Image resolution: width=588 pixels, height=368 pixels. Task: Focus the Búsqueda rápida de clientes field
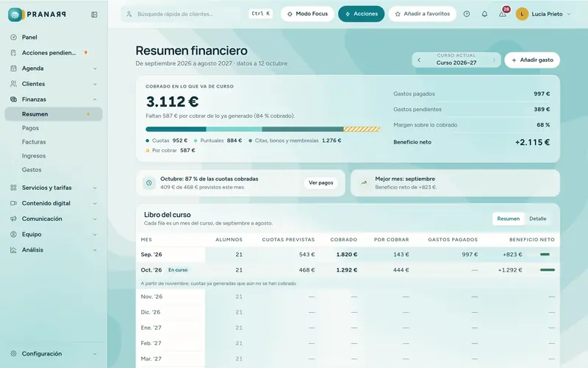coord(182,14)
